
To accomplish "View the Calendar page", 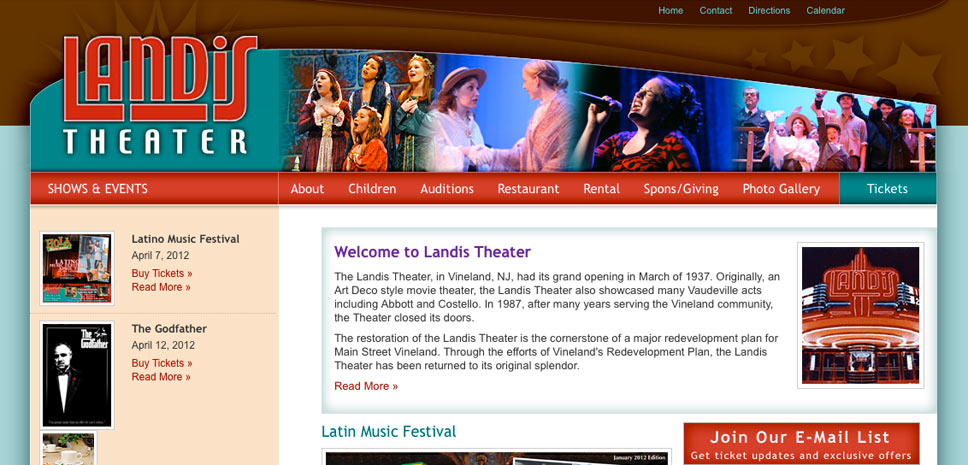I will [825, 10].
